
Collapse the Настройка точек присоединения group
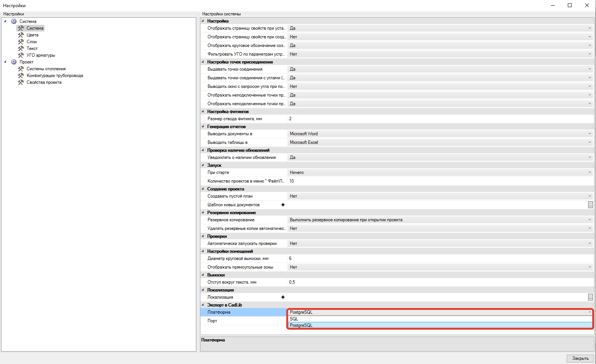203,62
